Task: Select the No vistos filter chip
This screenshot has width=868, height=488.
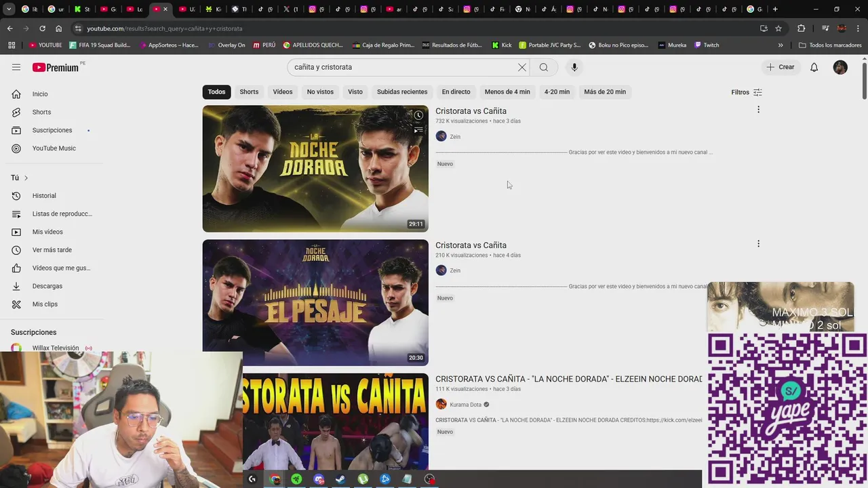Action: point(320,91)
